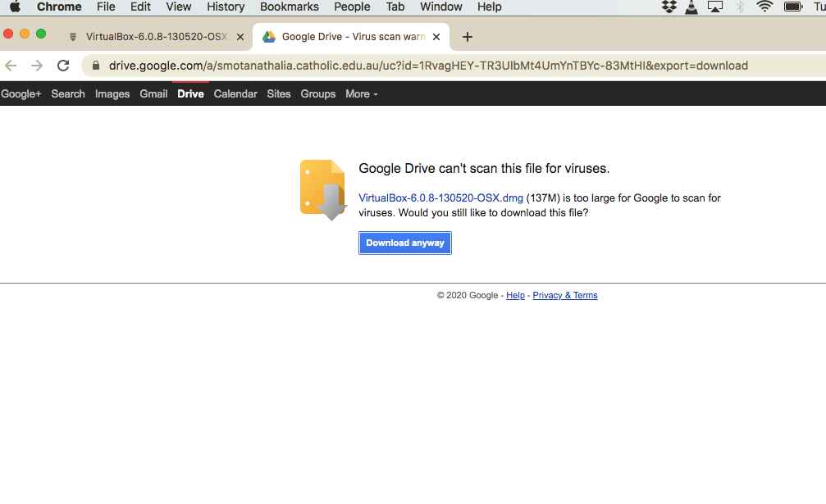826x504 pixels.
Task: Open the Dropbox menu bar icon
Action: (x=669, y=7)
